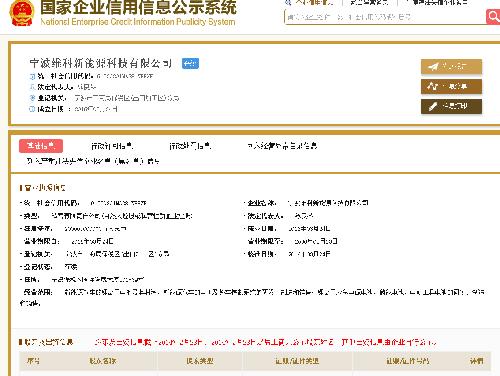Click the paper plane icon on the top gold button
This screenshot has width=500, height=376.
[x=433, y=67]
